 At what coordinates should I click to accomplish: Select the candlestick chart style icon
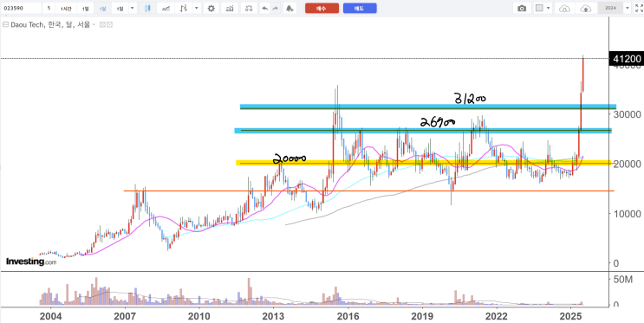click(148, 8)
